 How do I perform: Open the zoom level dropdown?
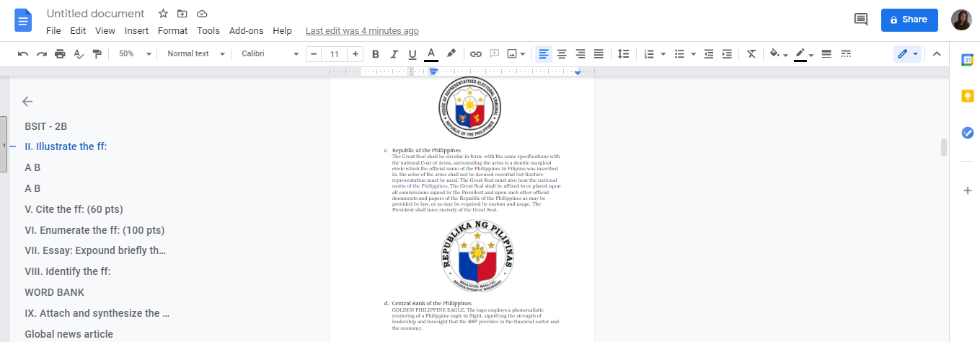point(136,54)
